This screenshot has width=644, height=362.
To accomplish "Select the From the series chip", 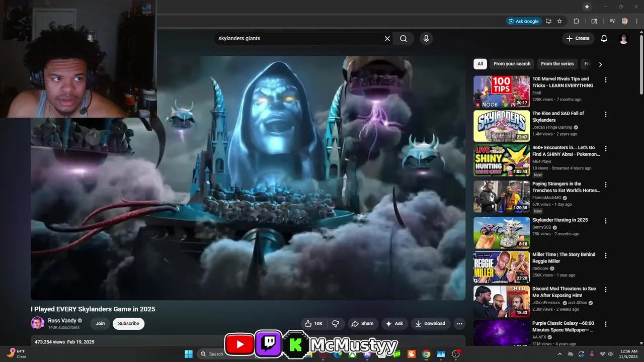I will coord(557,64).
